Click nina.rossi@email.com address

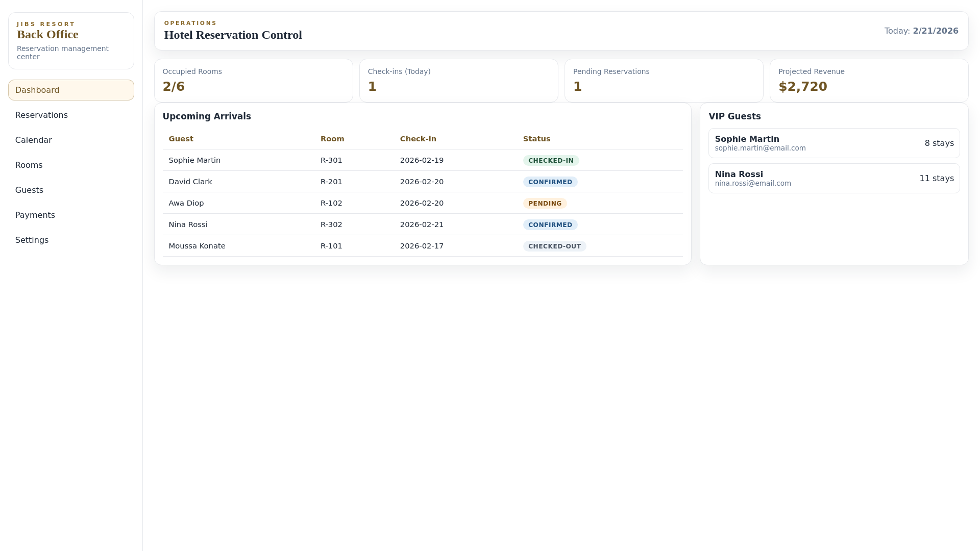pyautogui.click(x=753, y=184)
